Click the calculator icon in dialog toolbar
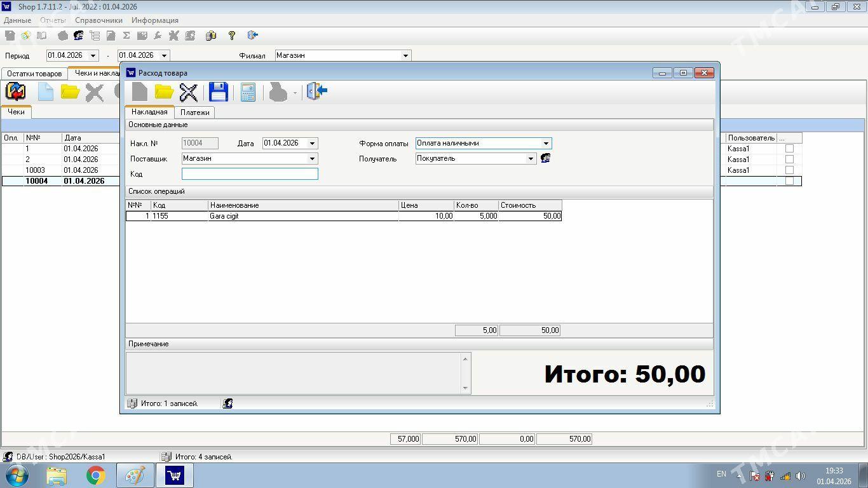868x488 pixels. pyautogui.click(x=248, y=92)
